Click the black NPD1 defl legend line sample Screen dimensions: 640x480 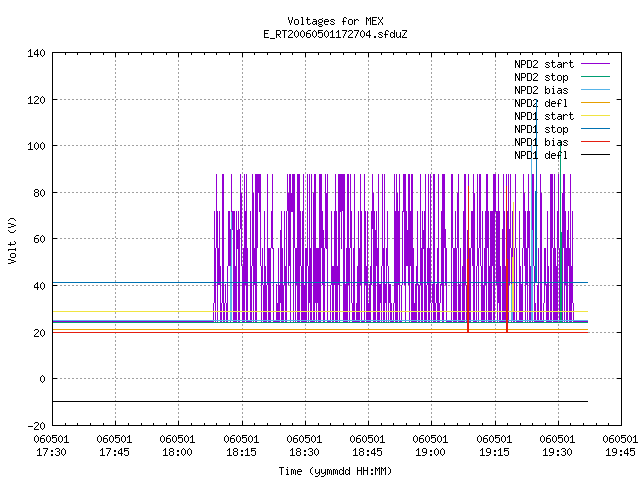[595, 155]
